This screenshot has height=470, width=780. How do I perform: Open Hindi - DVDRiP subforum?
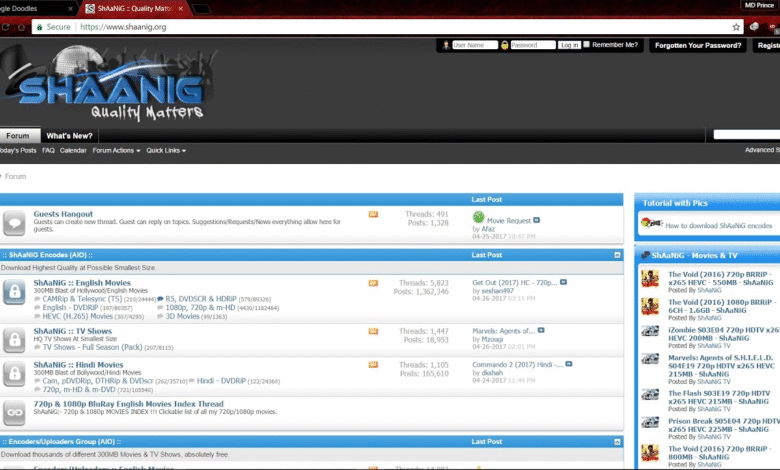[x=221, y=380]
